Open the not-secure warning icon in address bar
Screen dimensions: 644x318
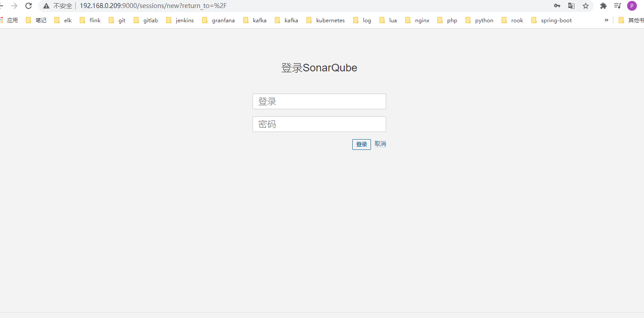pyautogui.click(x=46, y=6)
